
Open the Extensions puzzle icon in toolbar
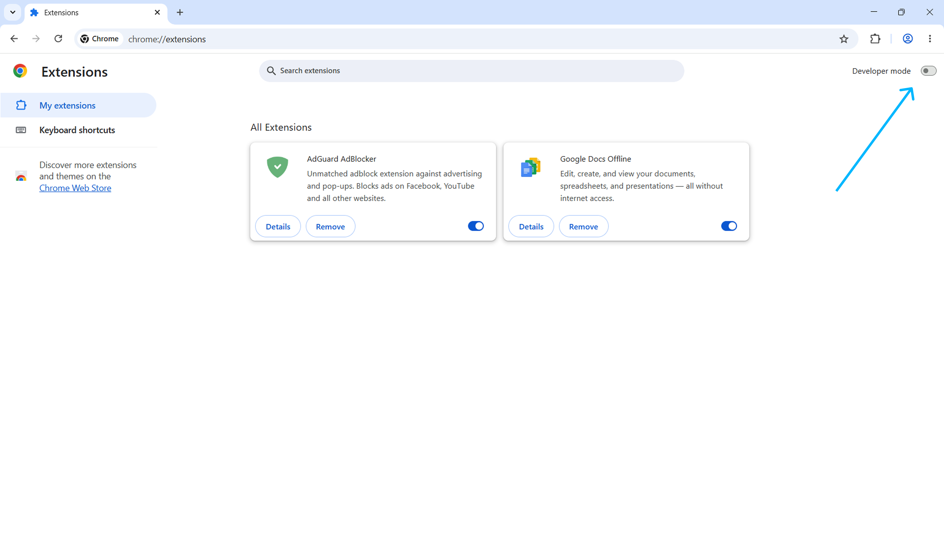point(875,39)
